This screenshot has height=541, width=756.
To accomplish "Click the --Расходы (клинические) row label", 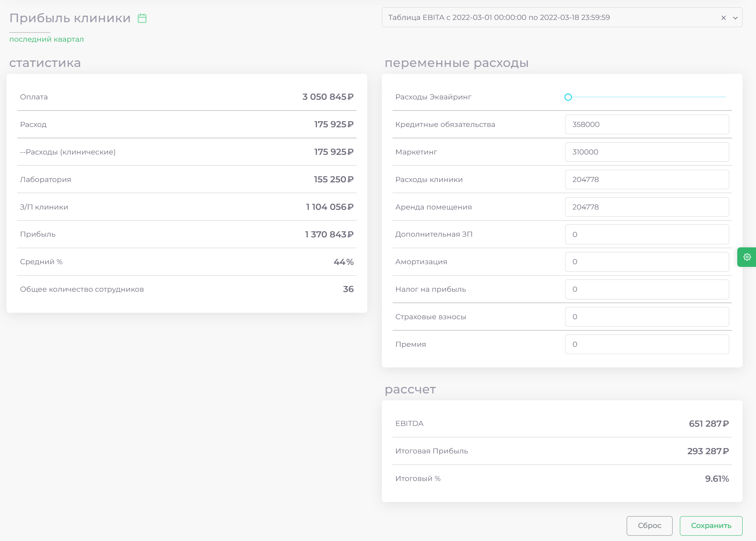I will point(68,152).
